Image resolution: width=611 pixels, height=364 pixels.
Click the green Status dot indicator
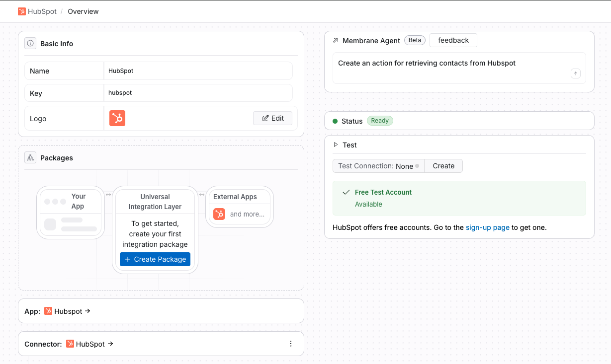pos(335,121)
